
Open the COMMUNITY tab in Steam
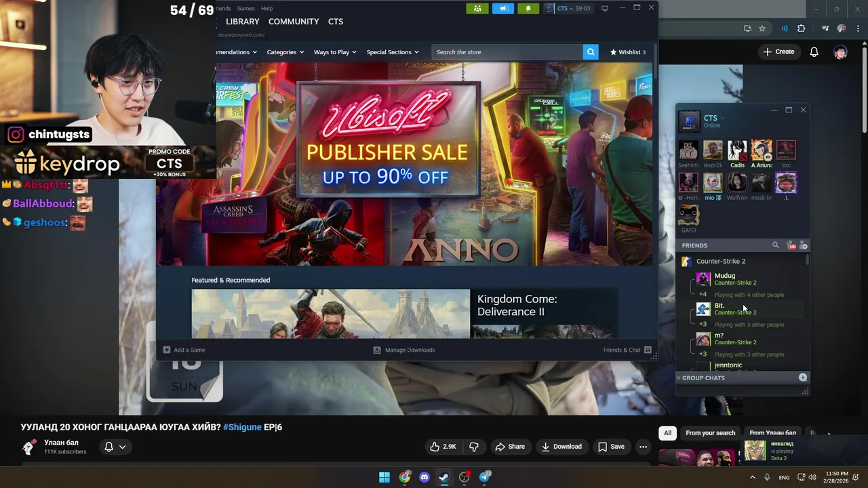(294, 22)
